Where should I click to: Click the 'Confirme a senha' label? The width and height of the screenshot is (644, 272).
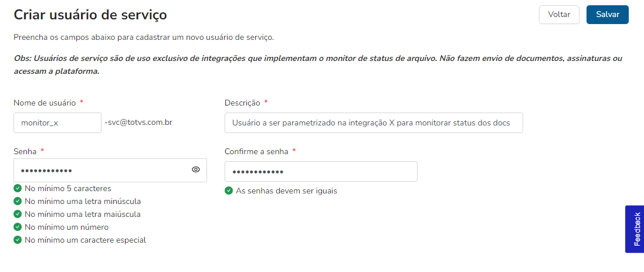point(256,151)
